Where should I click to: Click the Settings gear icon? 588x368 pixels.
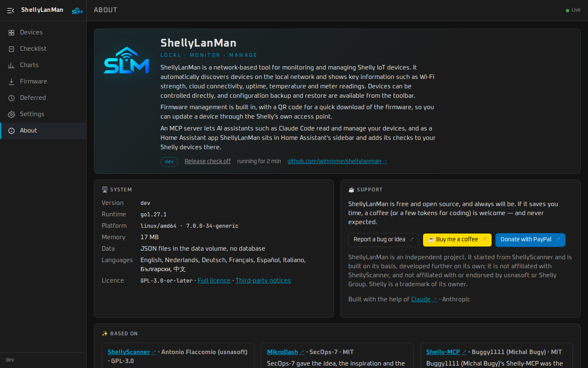tap(11, 114)
